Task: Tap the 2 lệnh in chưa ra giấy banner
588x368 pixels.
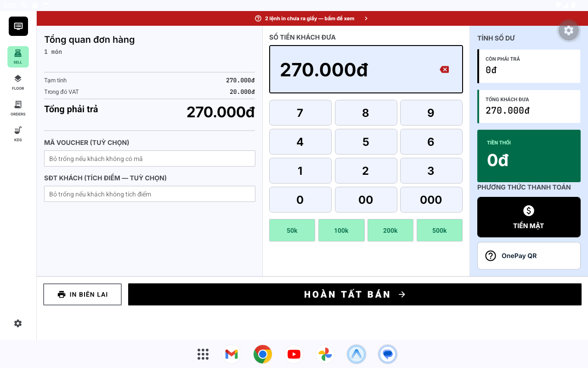Action: [x=312, y=18]
